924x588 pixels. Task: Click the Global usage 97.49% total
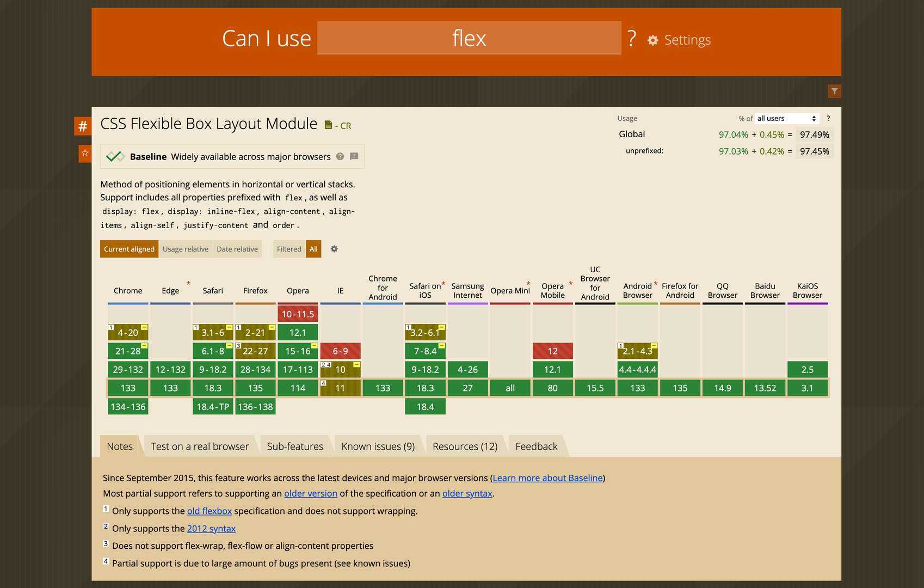click(815, 135)
